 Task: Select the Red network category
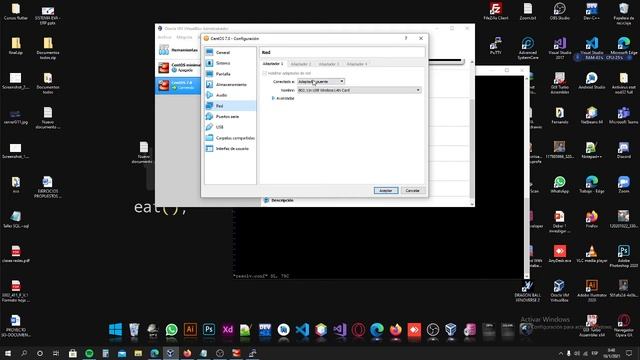230,106
